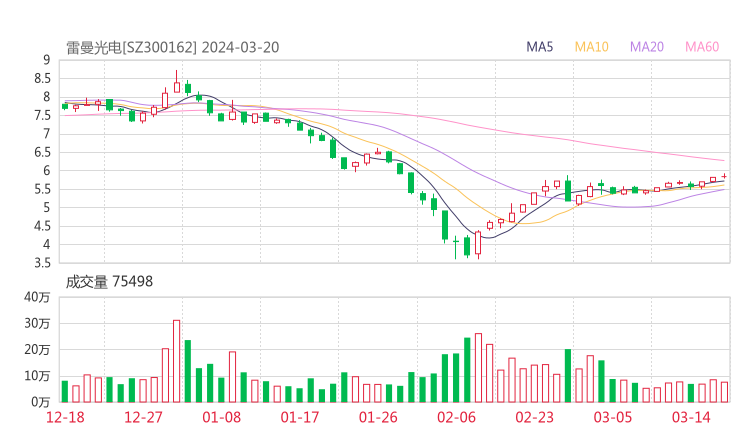Click the 03-05 date axis label
740x440 pixels.
tap(613, 417)
